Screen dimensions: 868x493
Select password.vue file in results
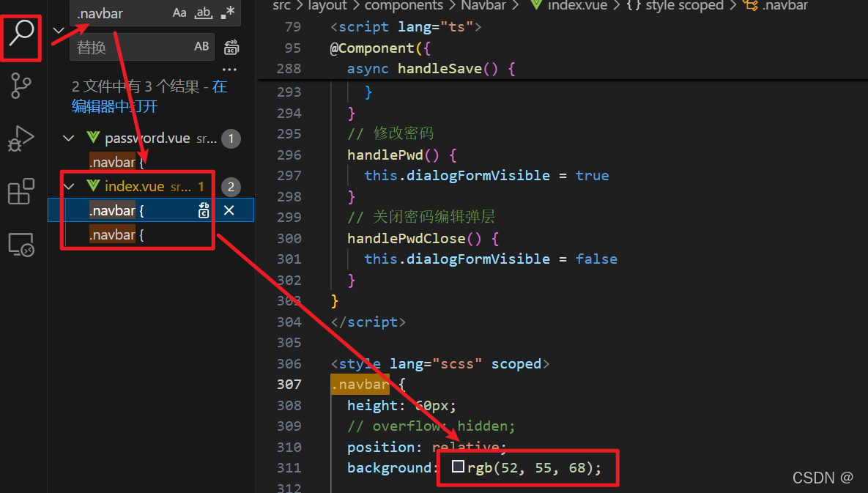147,138
